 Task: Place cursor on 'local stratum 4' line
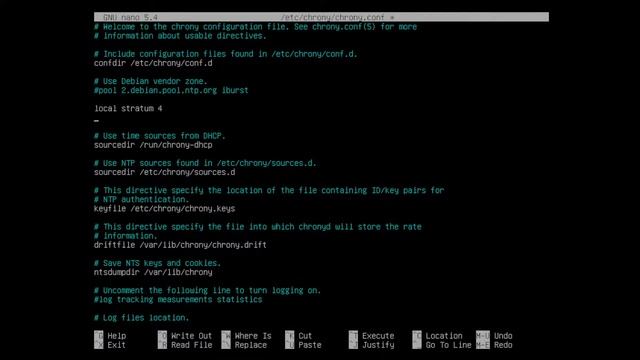click(x=128, y=109)
